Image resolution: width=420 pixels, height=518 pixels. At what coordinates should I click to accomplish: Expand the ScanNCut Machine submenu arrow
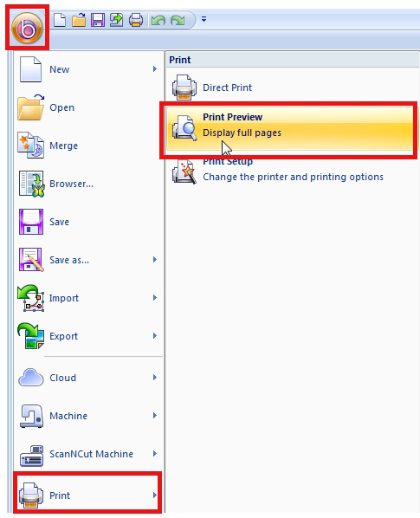[x=155, y=454]
